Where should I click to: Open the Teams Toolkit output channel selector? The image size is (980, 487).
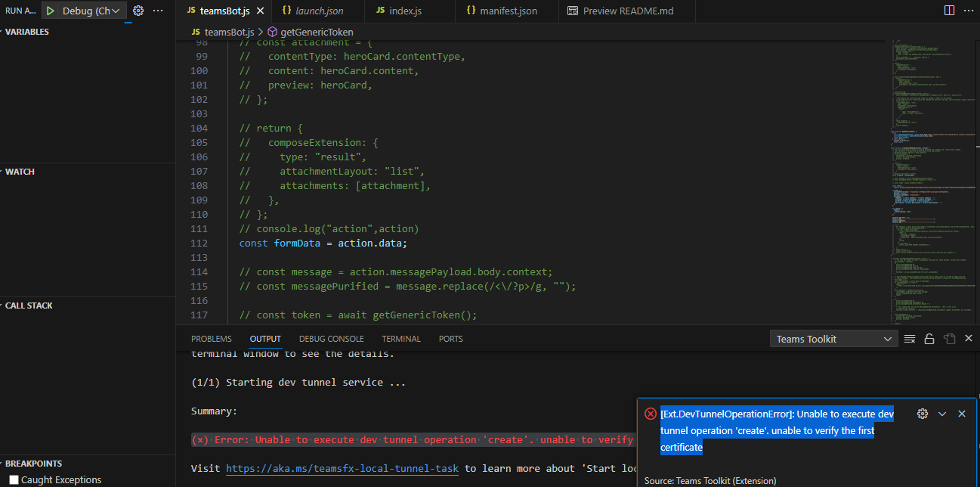click(x=833, y=338)
